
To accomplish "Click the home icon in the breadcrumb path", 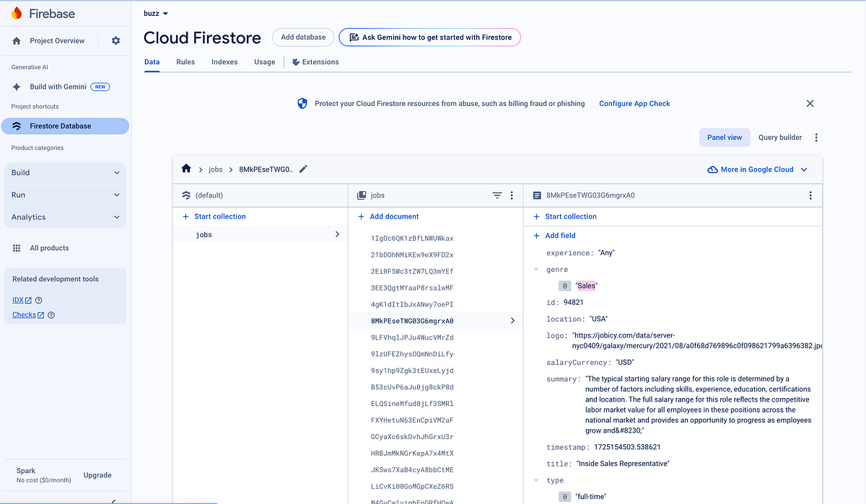I will [x=185, y=168].
